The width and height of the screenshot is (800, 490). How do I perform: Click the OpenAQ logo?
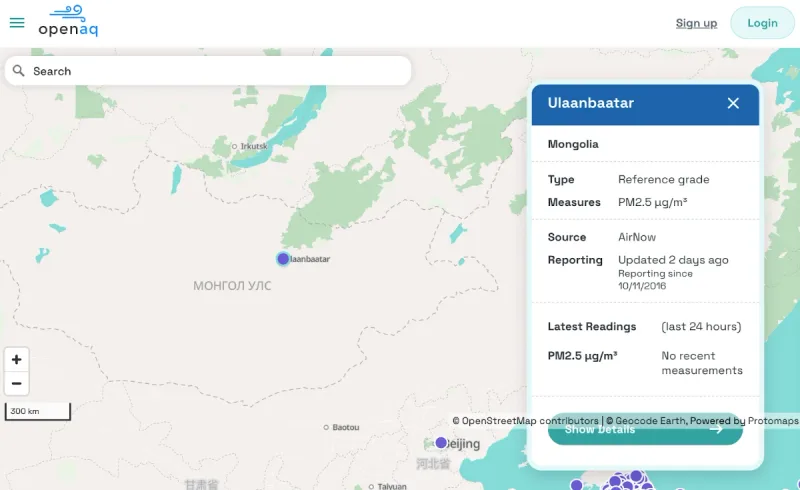pyautogui.click(x=68, y=21)
